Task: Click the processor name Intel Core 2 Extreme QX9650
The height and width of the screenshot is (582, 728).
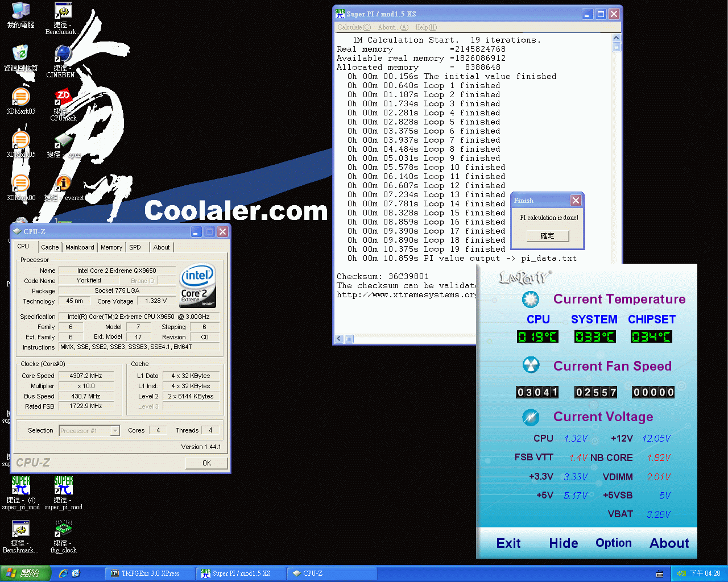Action: click(x=117, y=271)
